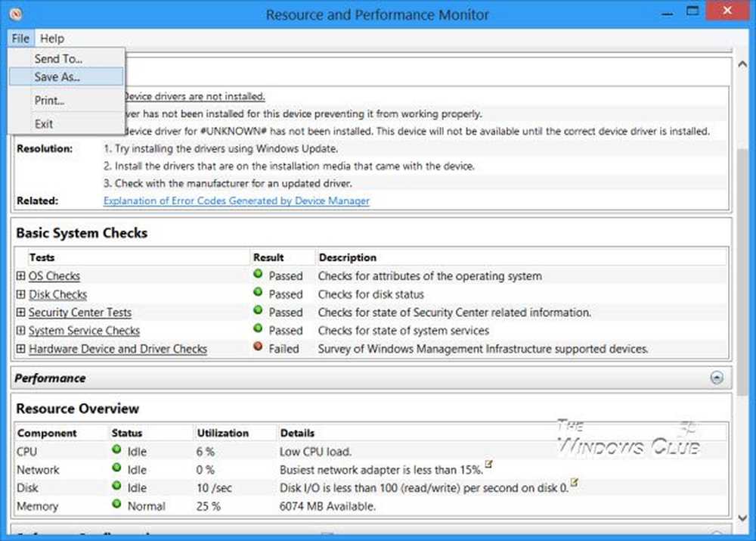Collapse the Performance section
The image size is (756, 541).
click(717, 378)
